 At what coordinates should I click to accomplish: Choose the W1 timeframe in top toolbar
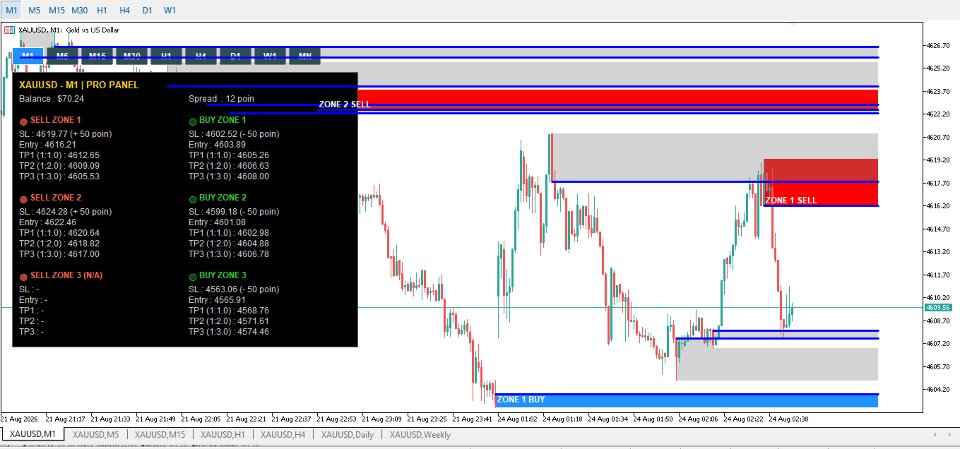(170, 10)
